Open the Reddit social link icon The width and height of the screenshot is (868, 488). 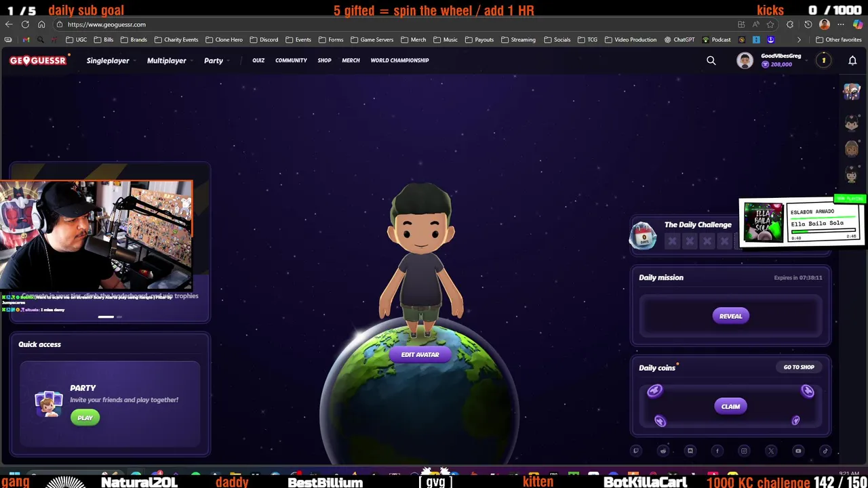[x=663, y=451]
